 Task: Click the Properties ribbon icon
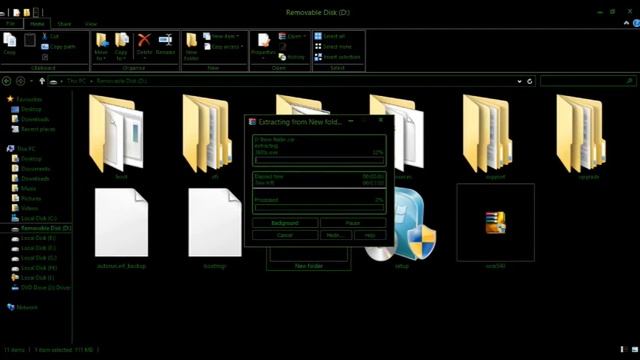pyautogui.click(x=264, y=41)
